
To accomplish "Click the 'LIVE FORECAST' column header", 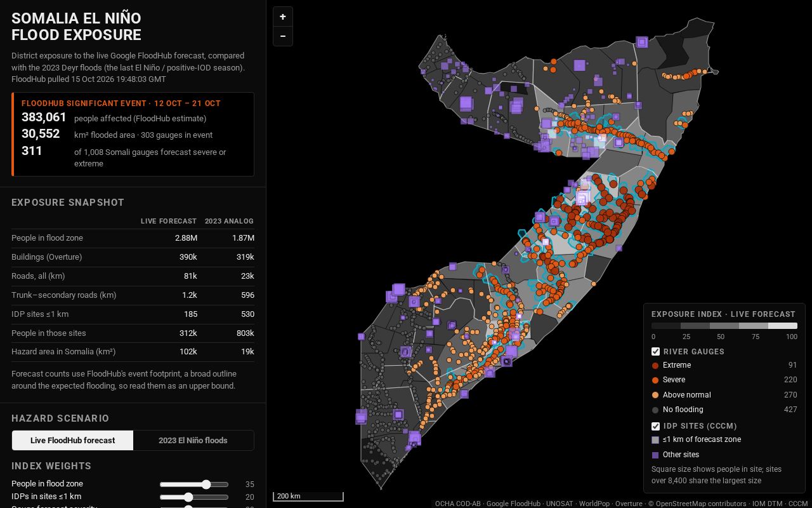I will click(x=169, y=221).
